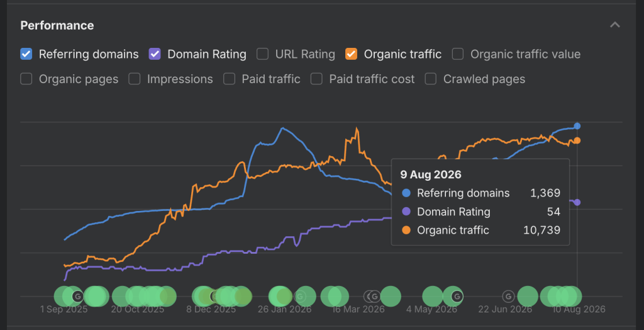The width and height of the screenshot is (644, 330).
Task: Click the purple Domain Rating endpoint dot
Action: click(x=577, y=202)
